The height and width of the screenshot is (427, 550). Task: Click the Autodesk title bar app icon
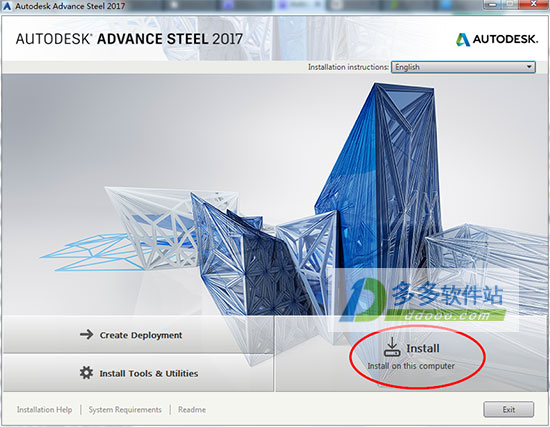7,6
